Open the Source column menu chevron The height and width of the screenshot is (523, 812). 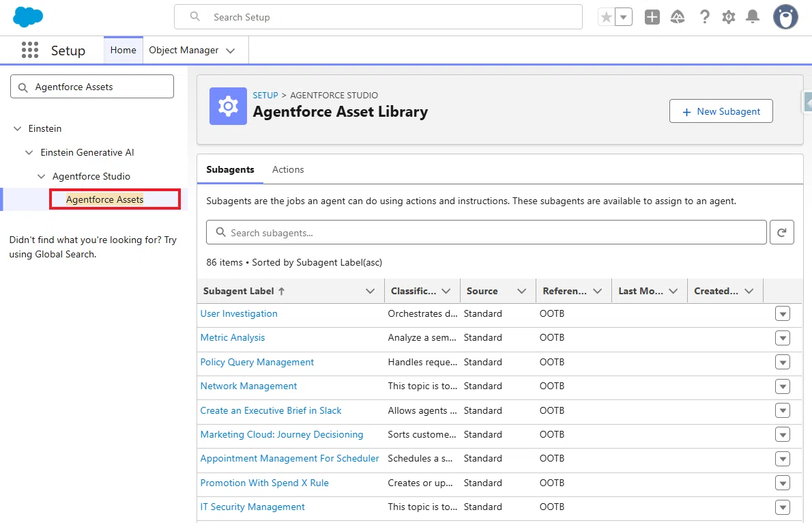[521, 292]
